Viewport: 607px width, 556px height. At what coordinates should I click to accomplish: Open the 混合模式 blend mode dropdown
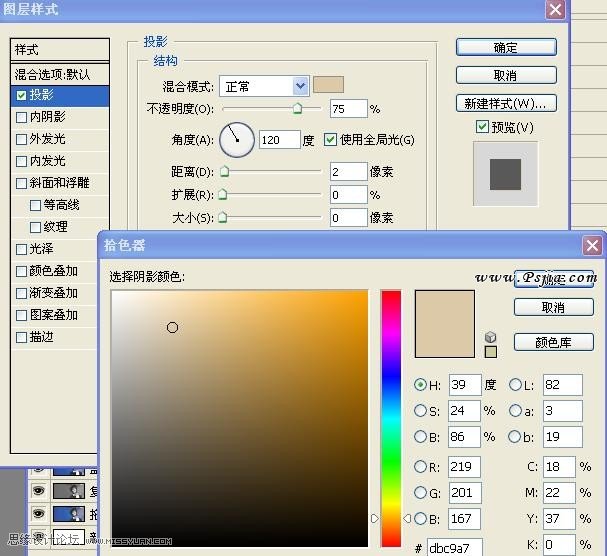(x=300, y=86)
